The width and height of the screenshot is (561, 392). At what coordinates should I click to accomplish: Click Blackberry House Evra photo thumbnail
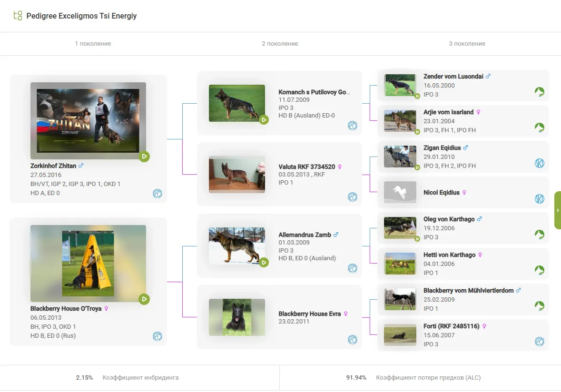click(236, 316)
